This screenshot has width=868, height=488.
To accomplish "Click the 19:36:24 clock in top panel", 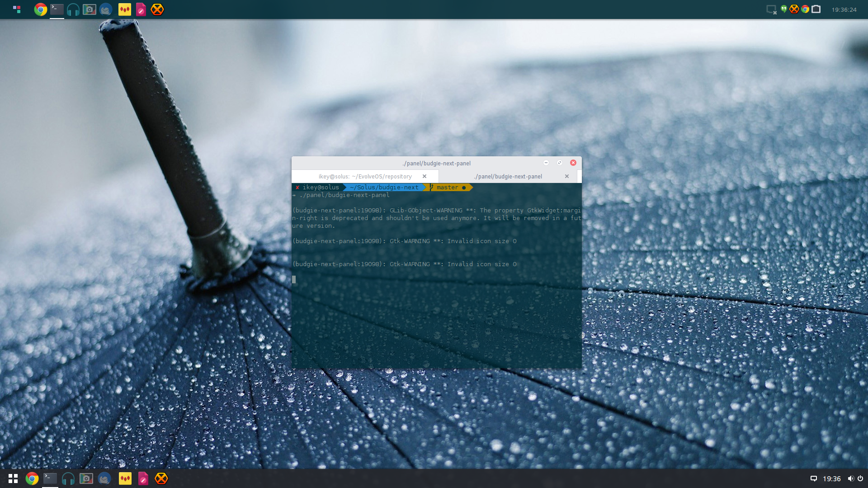I will (x=844, y=9).
